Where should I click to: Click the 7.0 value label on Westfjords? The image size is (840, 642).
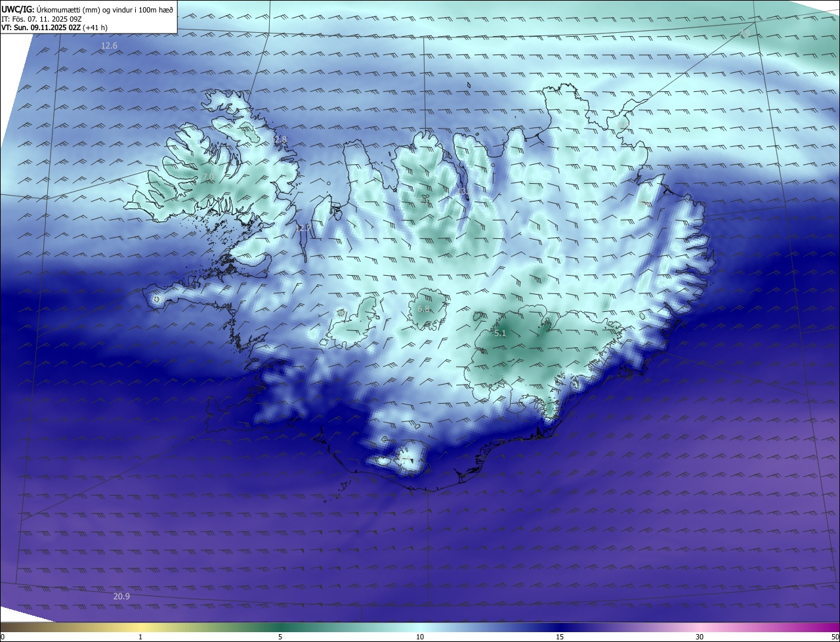[x=207, y=179]
